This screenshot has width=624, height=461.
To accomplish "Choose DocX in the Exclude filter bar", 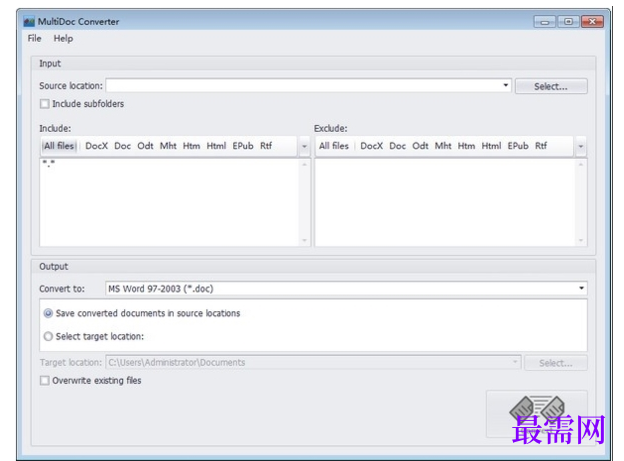I will tap(371, 146).
